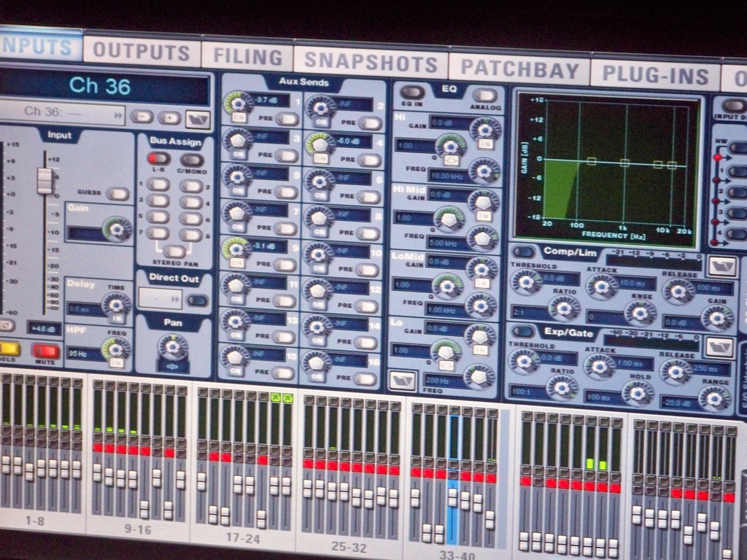Viewport: 747px width, 560px height.
Task: Toggle PRE switch for Aux Send 16
Action: [x=366, y=378]
